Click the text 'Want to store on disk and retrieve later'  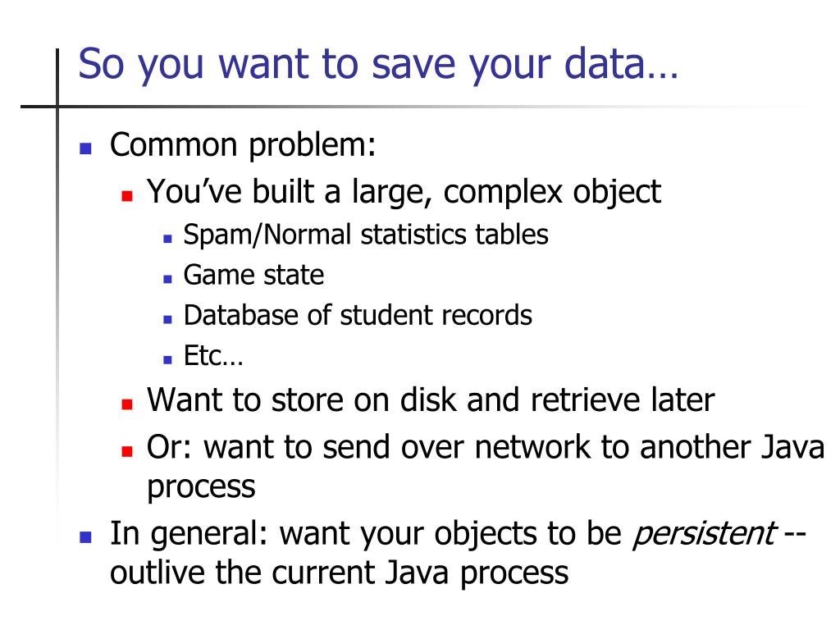[431, 400]
